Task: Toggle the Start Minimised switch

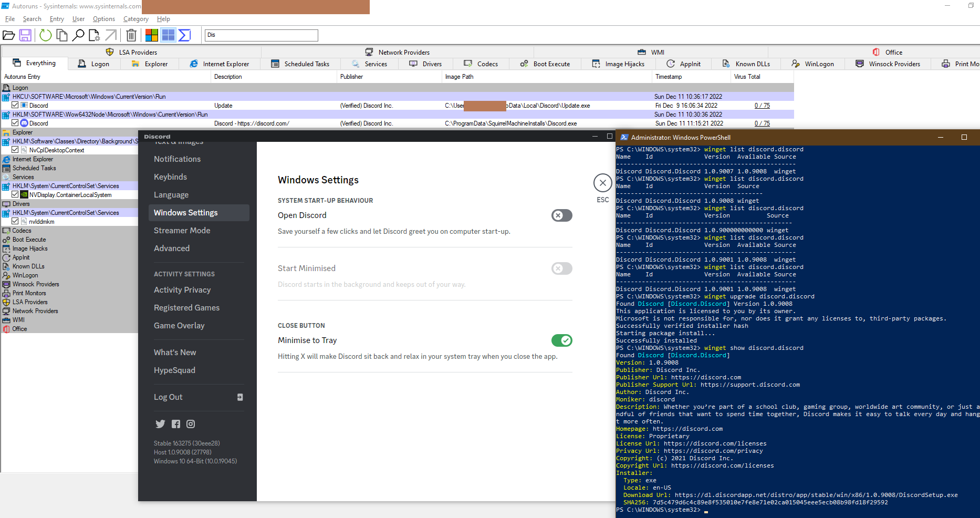Action: (x=561, y=268)
